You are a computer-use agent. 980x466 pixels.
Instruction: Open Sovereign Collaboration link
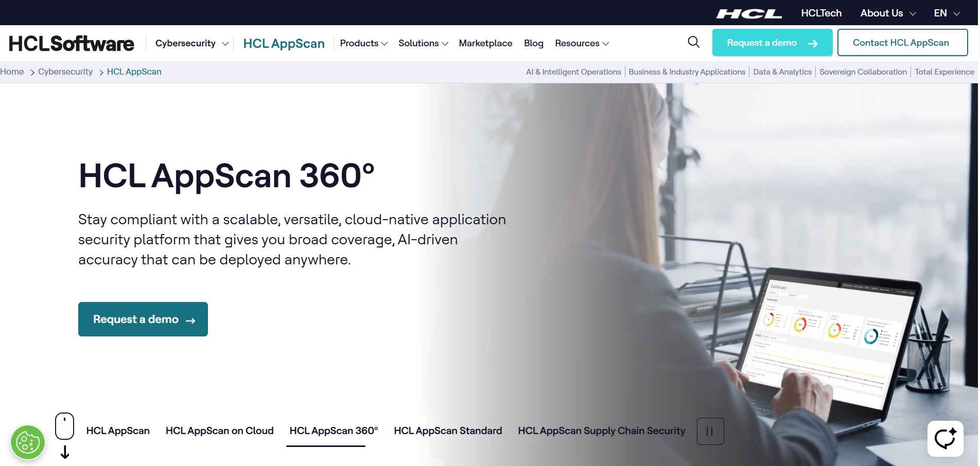863,72
